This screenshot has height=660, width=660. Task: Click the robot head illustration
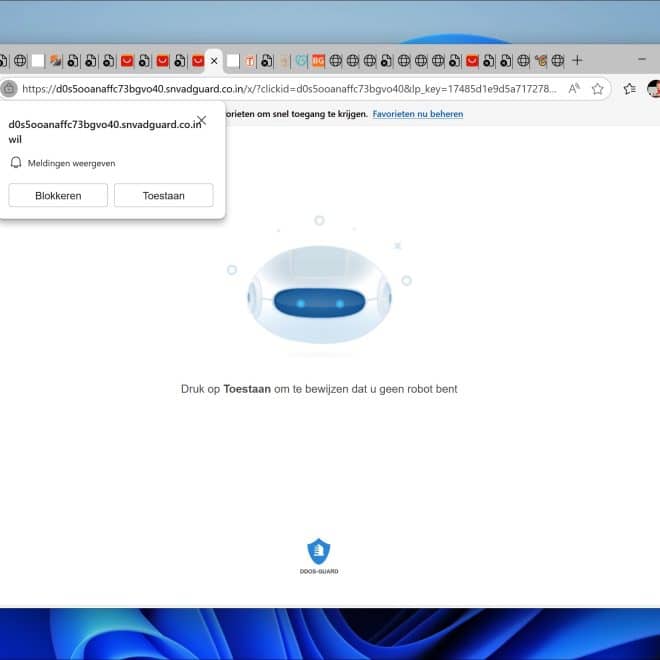(319, 300)
